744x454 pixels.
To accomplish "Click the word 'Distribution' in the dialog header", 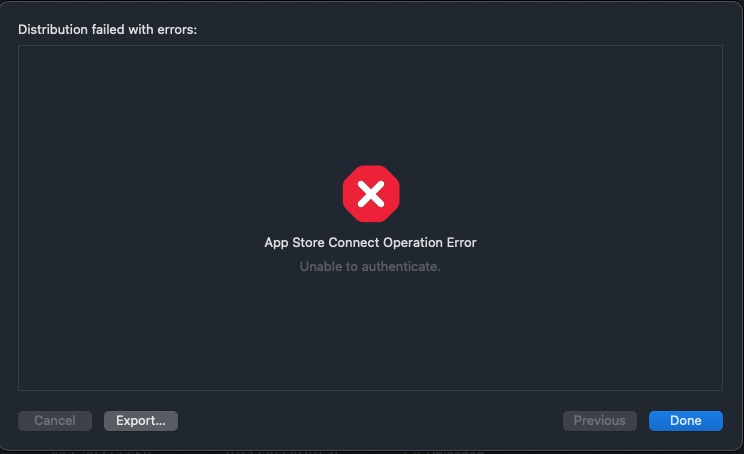I will pos(50,30).
